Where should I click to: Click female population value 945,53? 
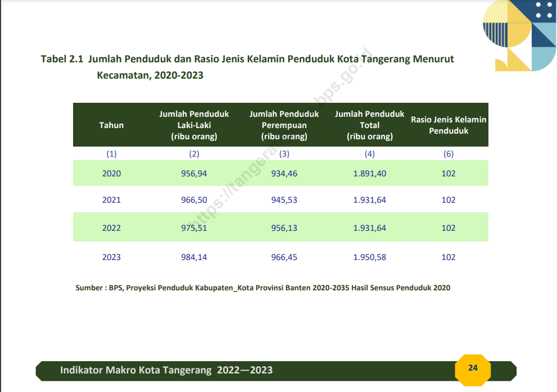click(284, 200)
